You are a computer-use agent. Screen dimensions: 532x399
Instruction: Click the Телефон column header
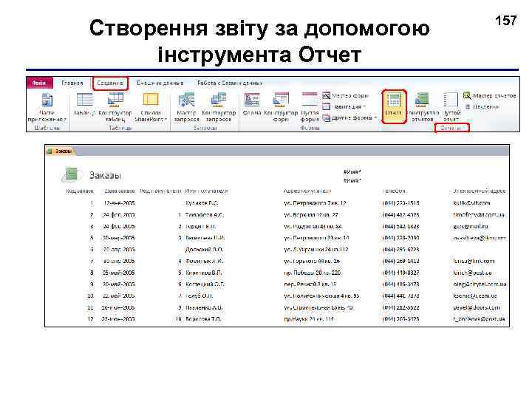tap(394, 191)
